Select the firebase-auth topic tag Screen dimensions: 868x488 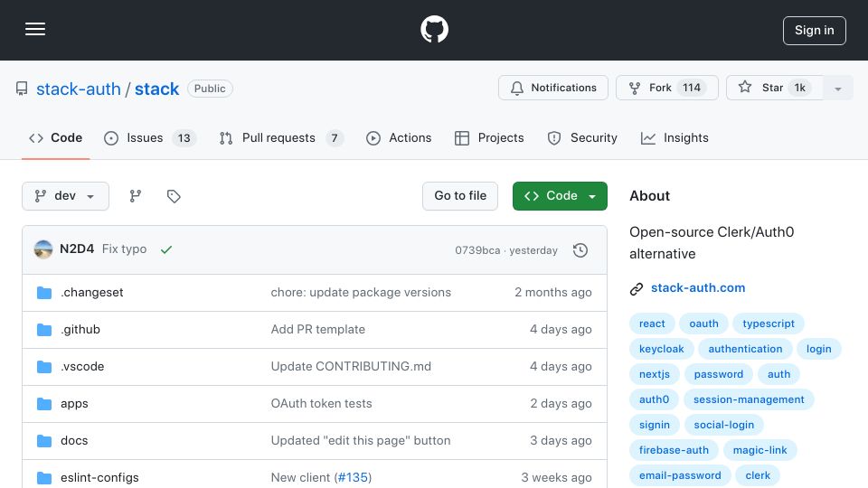(674, 450)
